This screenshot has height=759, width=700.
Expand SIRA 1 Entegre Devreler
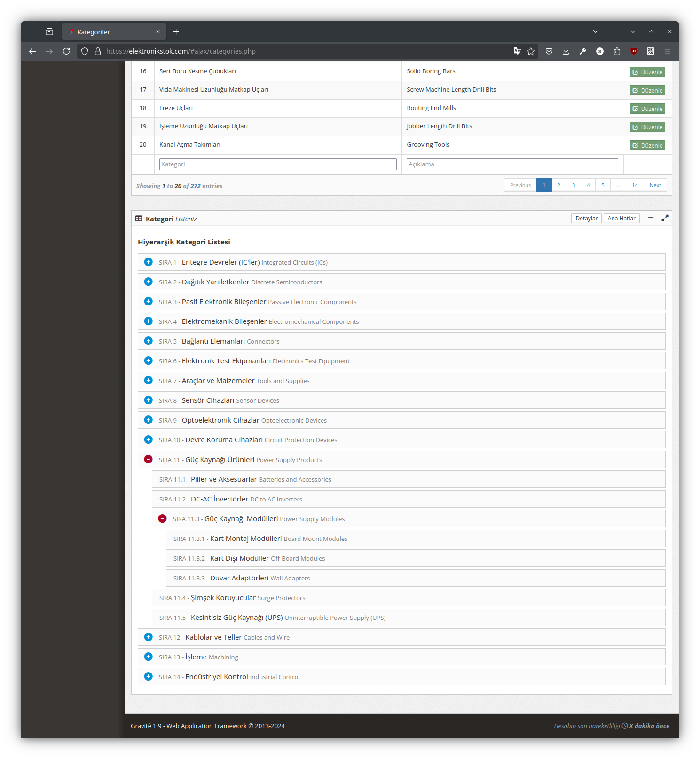click(149, 262)
